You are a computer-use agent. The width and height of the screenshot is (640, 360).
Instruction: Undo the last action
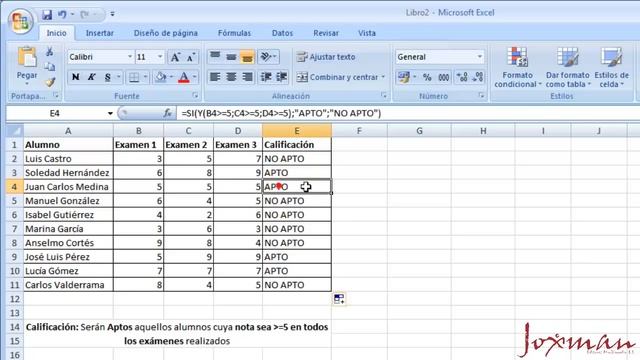62,15
